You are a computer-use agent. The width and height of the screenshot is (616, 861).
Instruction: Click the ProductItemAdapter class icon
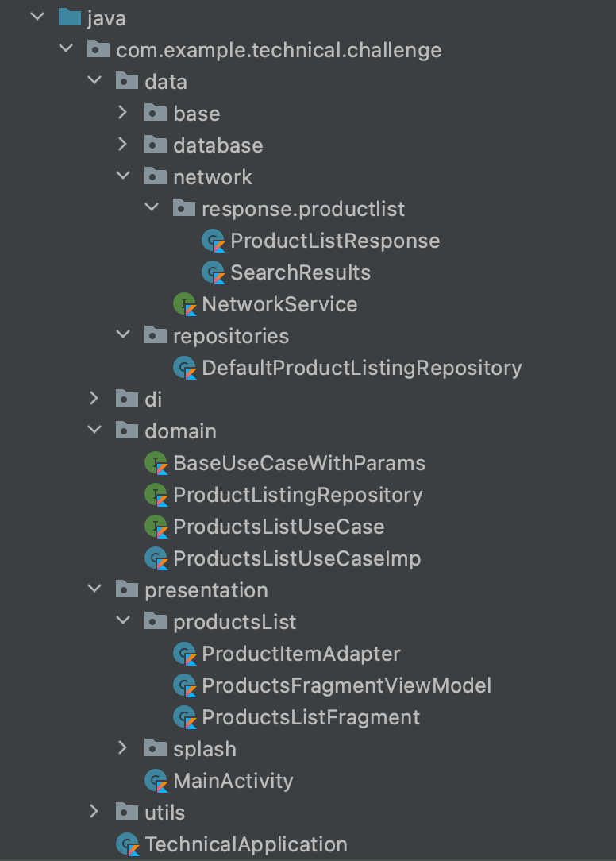click(x=184, y=654)
